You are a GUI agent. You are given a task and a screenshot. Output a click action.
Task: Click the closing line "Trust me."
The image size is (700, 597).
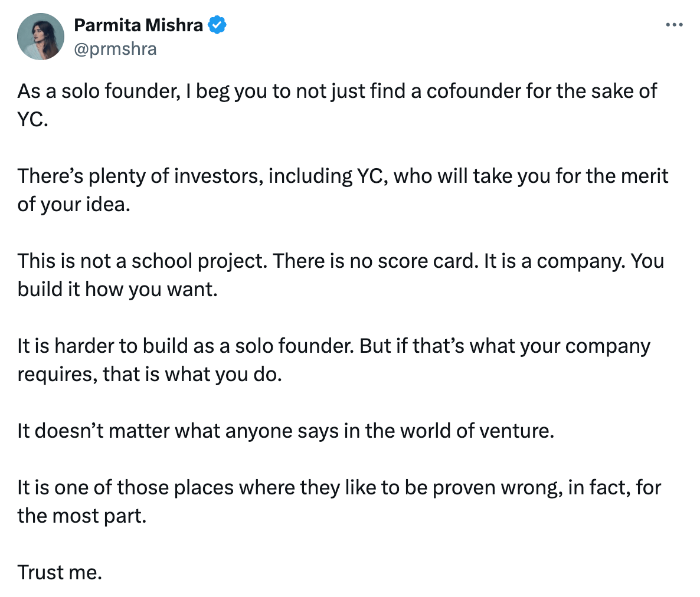click(60, 572)
